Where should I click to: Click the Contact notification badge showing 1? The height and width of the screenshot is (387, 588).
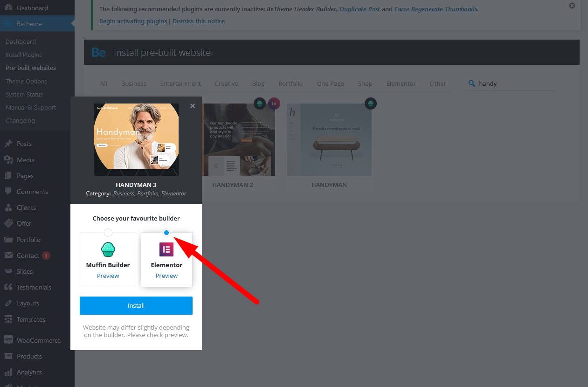46,256
